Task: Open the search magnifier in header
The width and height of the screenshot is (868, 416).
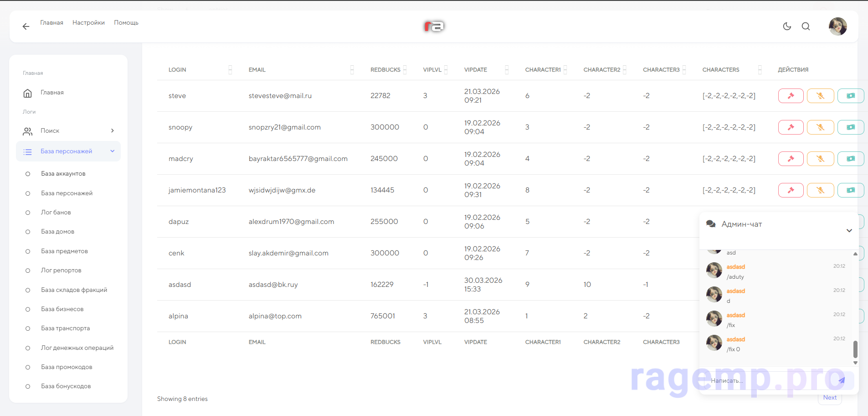Action: pos(806,26)
